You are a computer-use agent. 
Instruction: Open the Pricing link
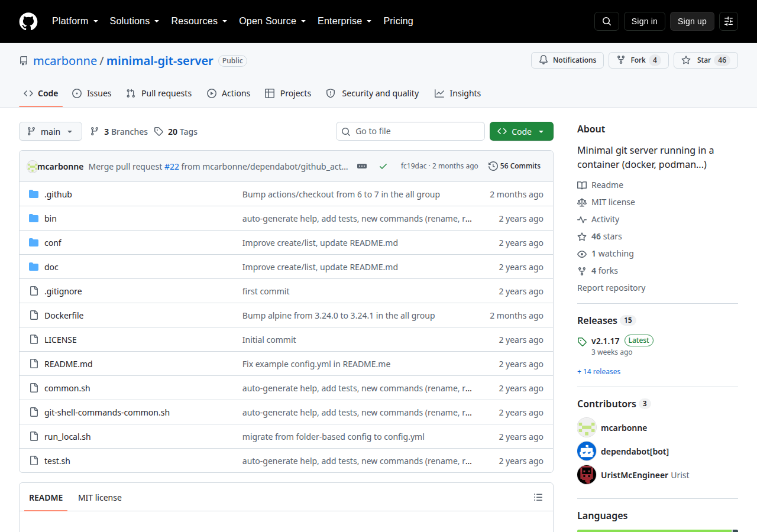399,21
